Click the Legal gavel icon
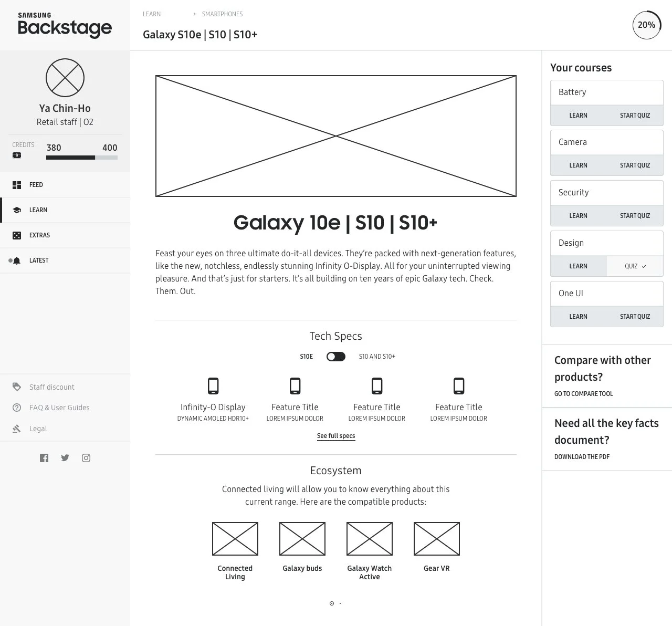The width and height of the screenshot is (672, 626). point(17,429)
